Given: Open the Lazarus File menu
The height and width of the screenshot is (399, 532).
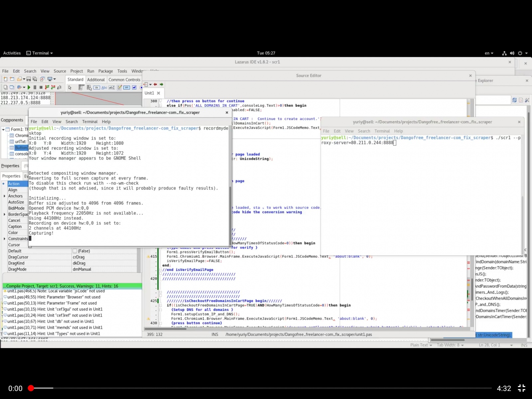Looking at the screenshot, I should 5,71.
